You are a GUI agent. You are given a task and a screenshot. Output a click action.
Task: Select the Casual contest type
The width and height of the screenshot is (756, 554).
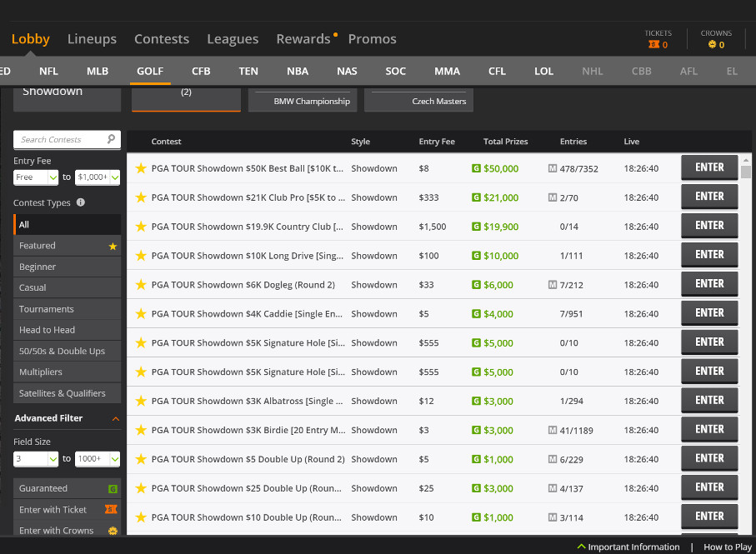67,287
